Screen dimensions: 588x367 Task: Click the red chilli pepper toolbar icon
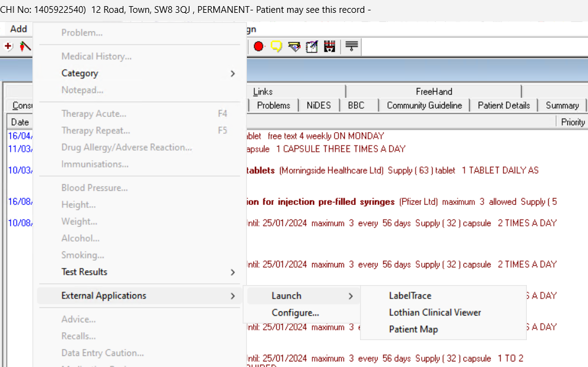click(x=24, y=46)
